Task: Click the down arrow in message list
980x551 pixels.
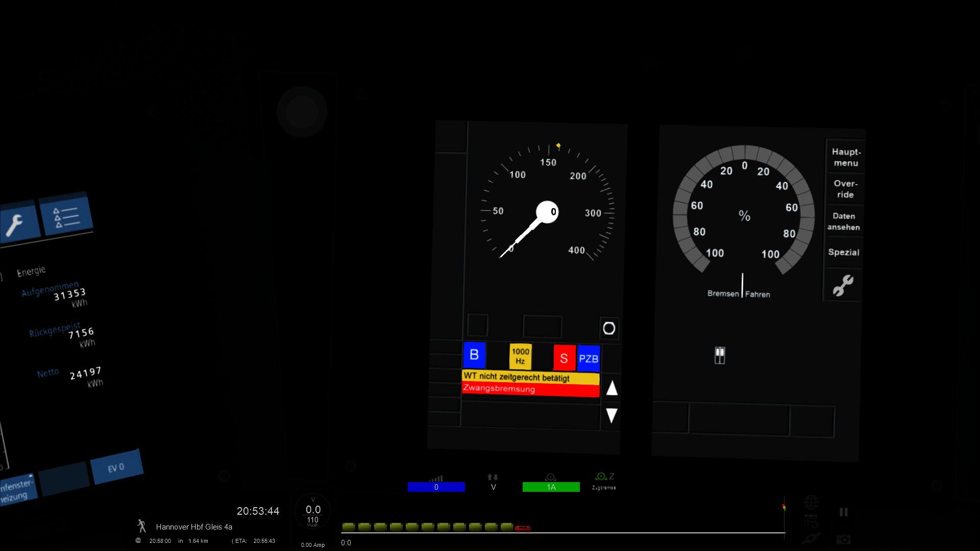Action: [611, 415]
